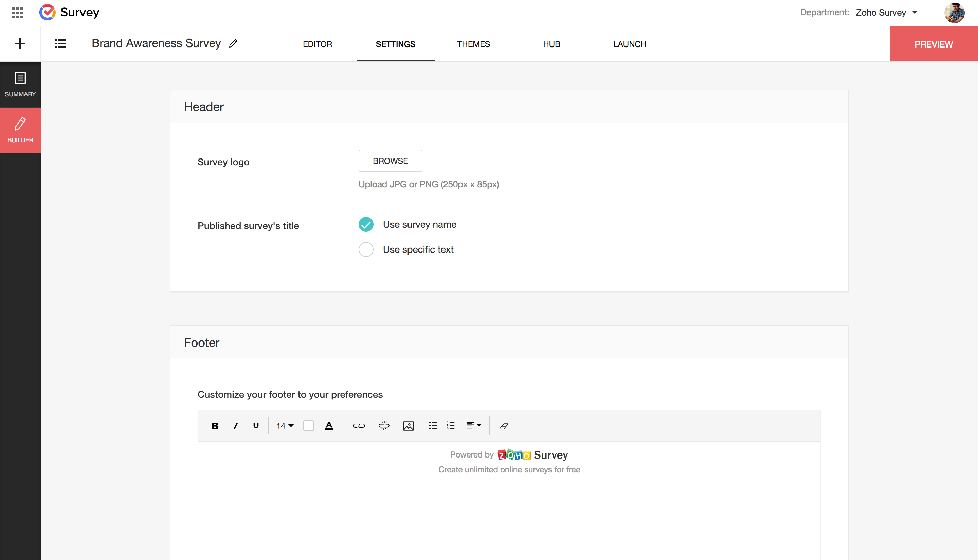The width and height of the screenshot is (978, 560).
Task: Click the 'Brand Awareness Survey' title
Action: tap(156, 43)
